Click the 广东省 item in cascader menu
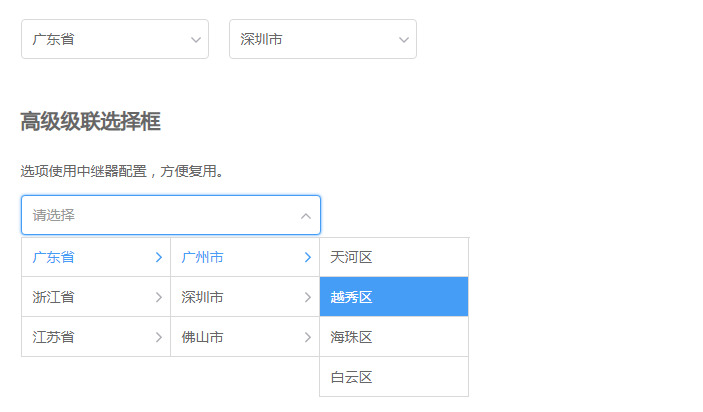The image size is (703, 412). tap(96, 257)
